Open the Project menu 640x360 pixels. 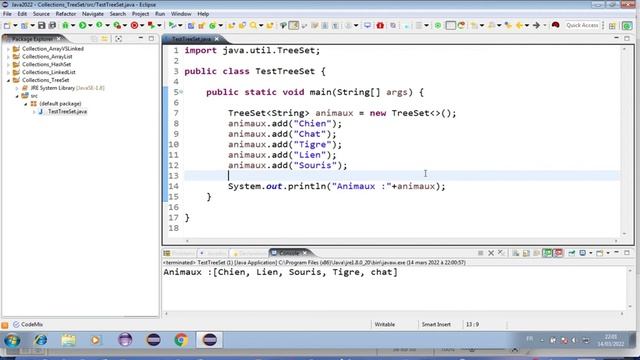click(x=140, y=14)
